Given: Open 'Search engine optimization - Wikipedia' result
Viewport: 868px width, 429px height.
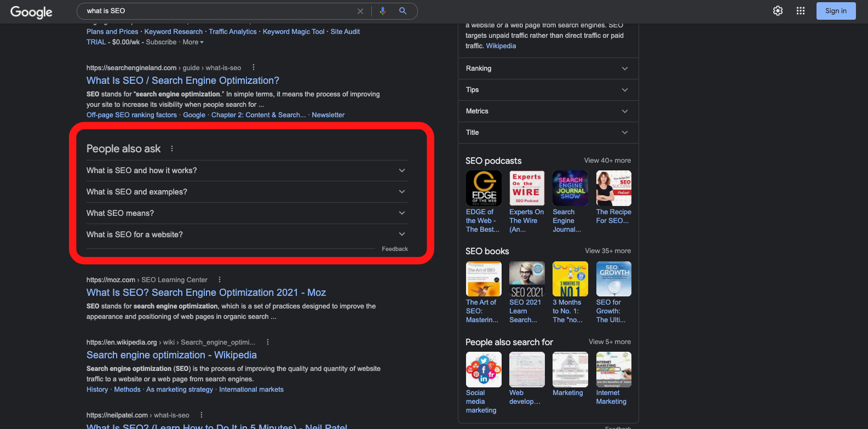Looking at the screenshot, I should [171, 355].
